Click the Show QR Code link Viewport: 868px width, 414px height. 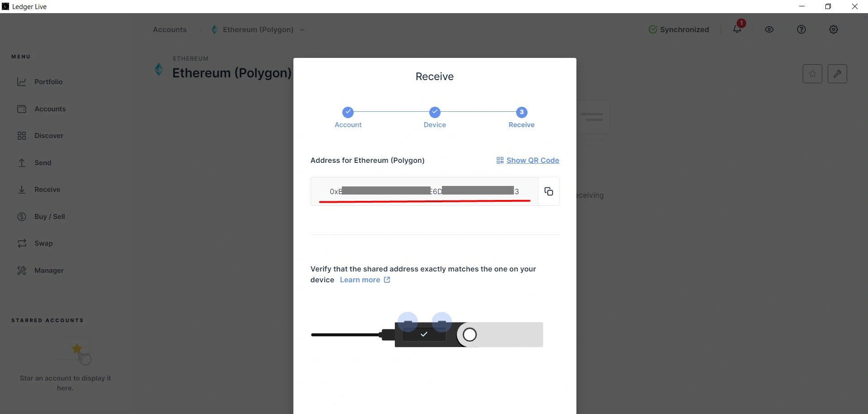[532, 161]
